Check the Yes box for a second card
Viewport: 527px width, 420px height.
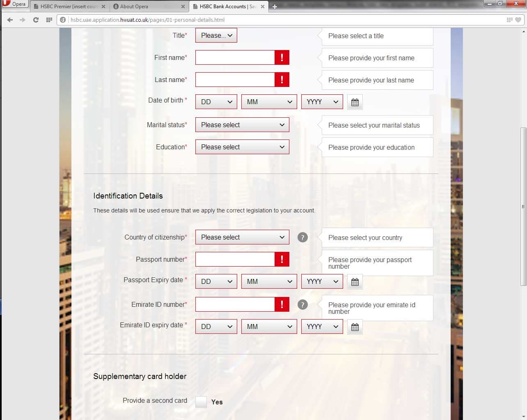(x=201, y=402)
